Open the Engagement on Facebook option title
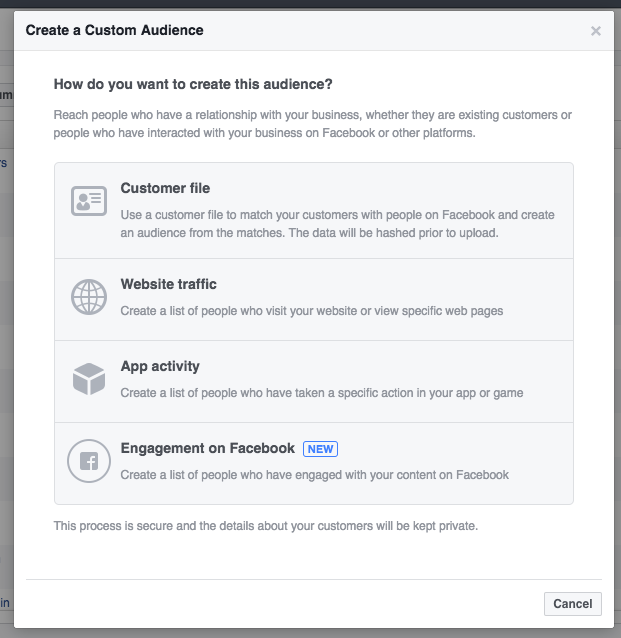Image resolution: width=621 pixels, height=638 pixels. point(208,448)
